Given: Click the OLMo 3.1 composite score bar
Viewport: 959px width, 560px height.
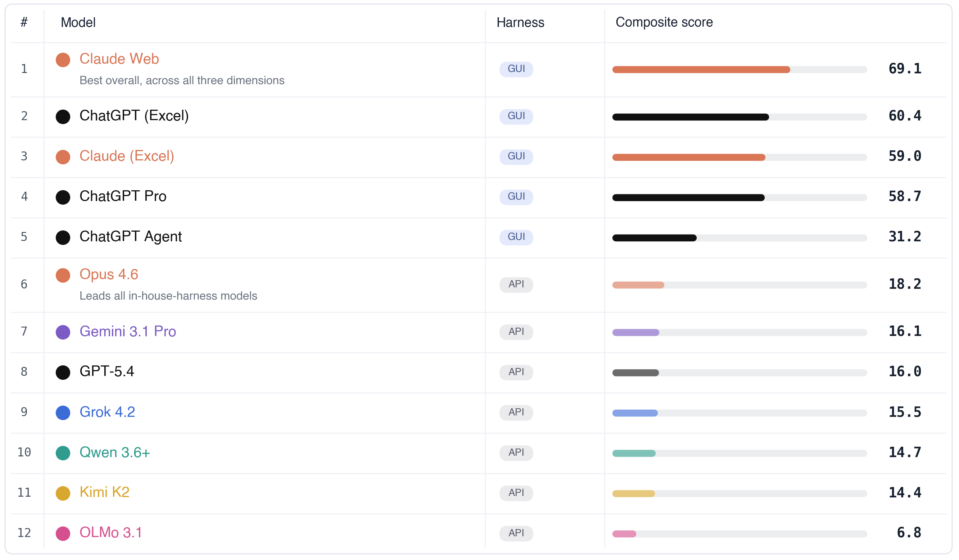Looking at the screenshot, I should (x=739, y=534).
